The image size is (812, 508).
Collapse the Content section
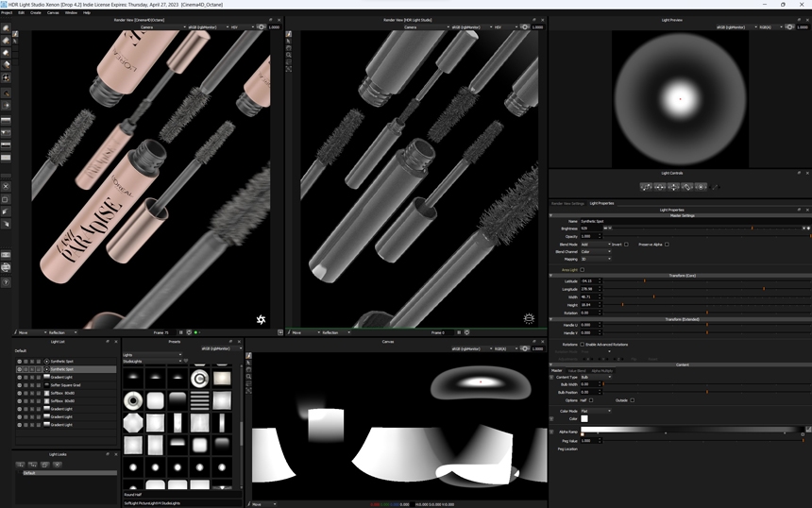(551, 364)
